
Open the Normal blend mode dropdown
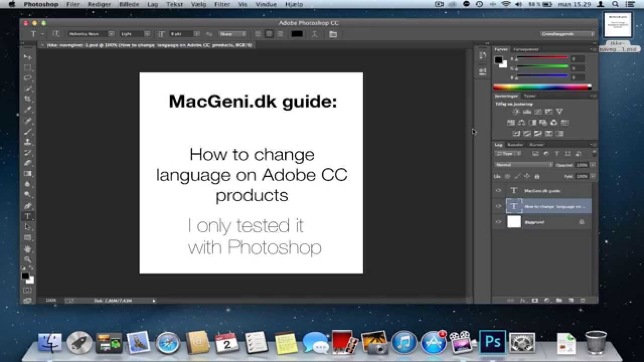click(x=523, y=165)
